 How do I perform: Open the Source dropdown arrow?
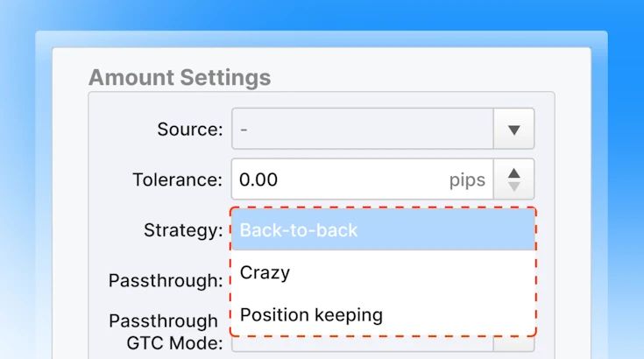(x=513, y=129)
